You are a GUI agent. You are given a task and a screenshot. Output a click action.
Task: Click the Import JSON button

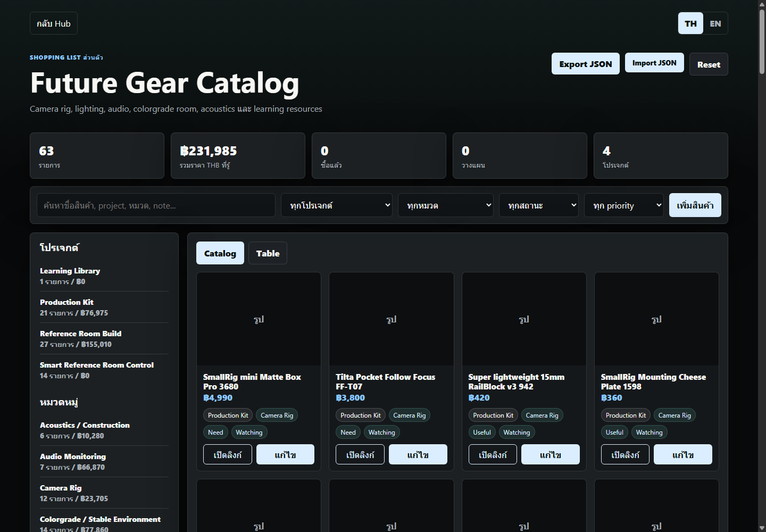click(x=654, y=63)
